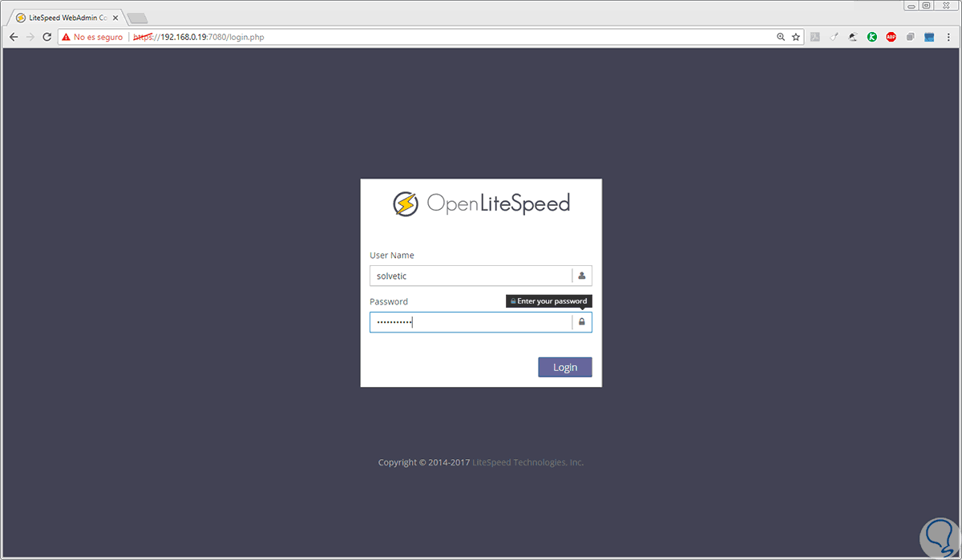Screen dimensions: 962x560
Task: Open the zoom magnifier in address bar
Action: (781, 37)
